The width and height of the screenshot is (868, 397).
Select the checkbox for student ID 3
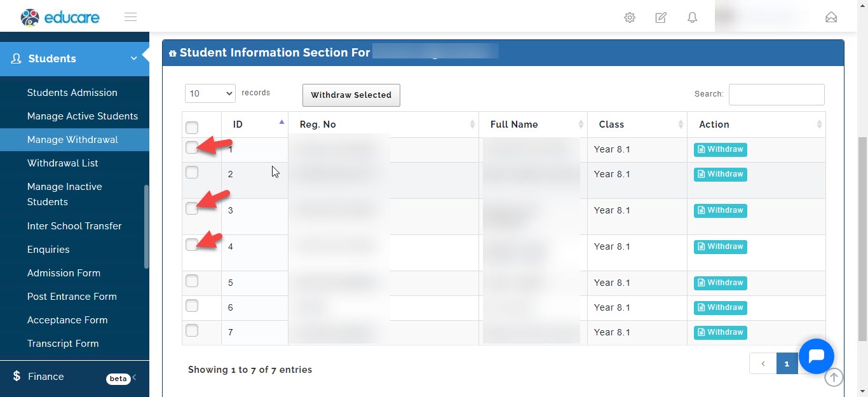pyautogui.click(x=192, y=208)
